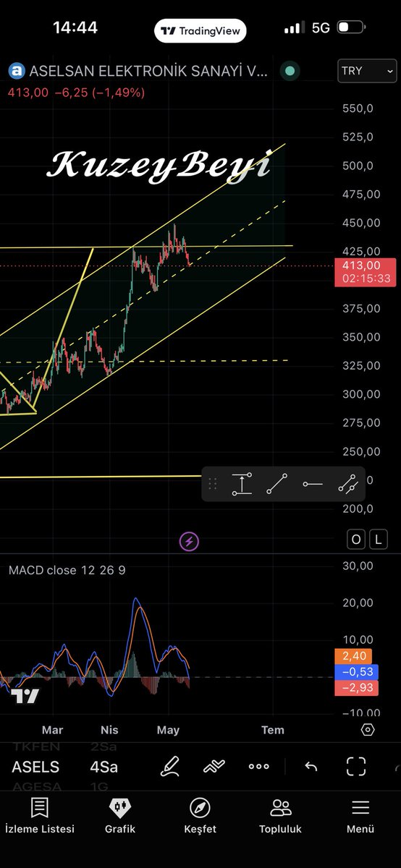Viewport: 401px width, 868px height.
Task: Tap the ASELSAN symbol logo icon
Action: coord(17,71)
